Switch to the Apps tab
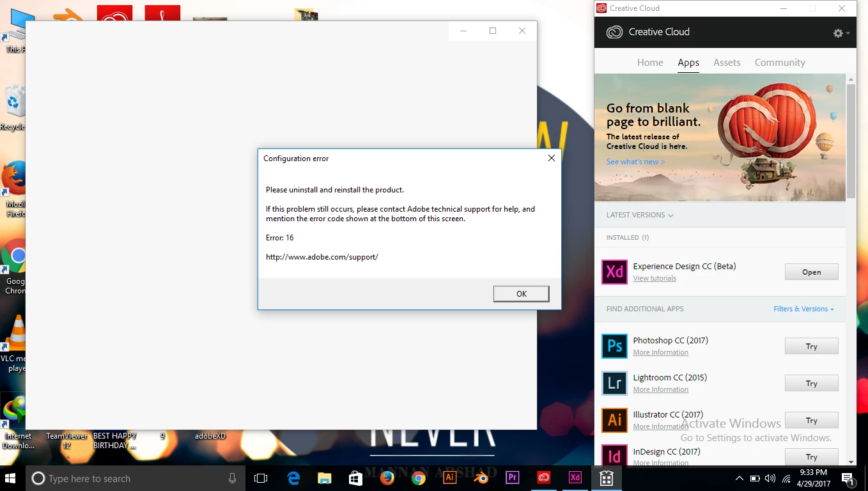 tap(688, 63)
